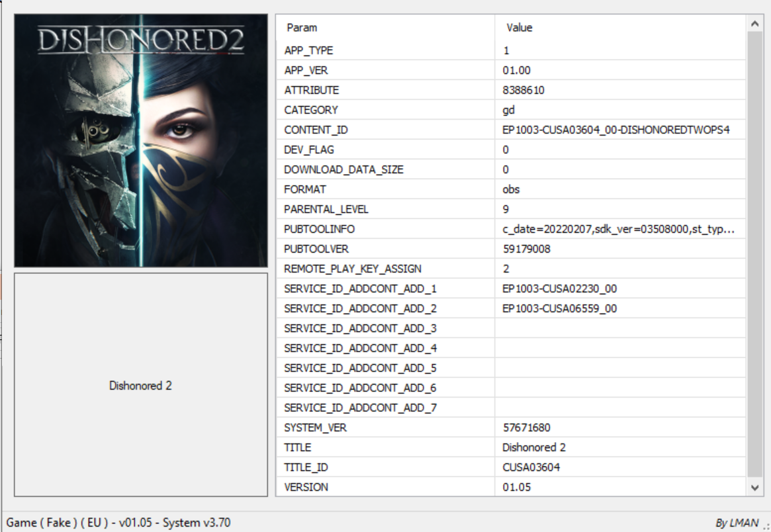Select the SYSTEM_VER parameter name
This screenshot has width=771, height=532.
315,427
